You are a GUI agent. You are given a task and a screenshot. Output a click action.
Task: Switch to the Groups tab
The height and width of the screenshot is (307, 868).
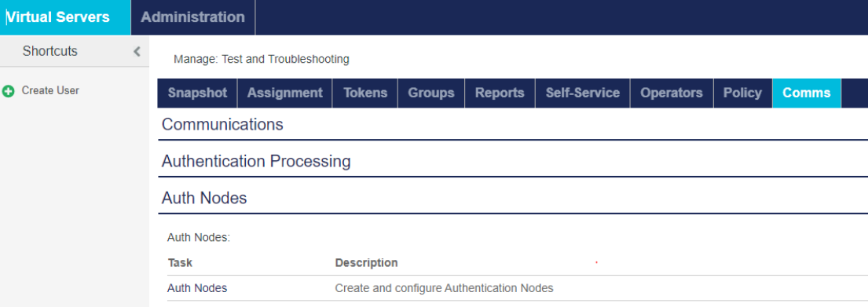431,93
